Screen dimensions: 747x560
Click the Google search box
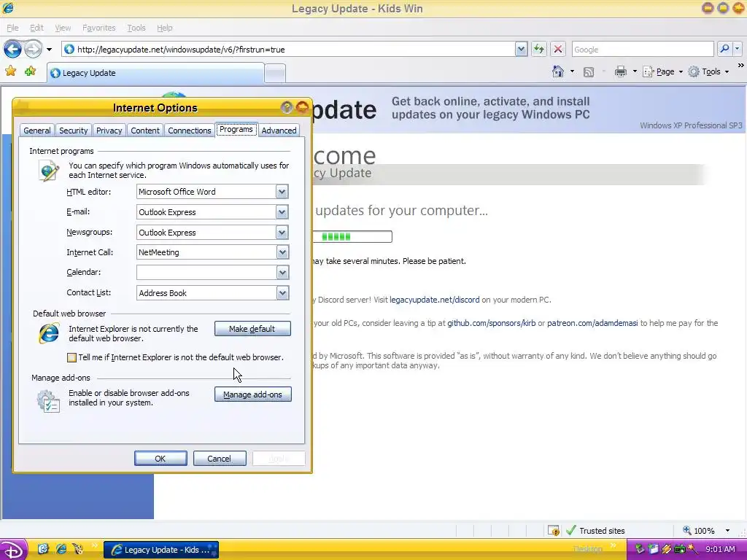tap(642, 49)
